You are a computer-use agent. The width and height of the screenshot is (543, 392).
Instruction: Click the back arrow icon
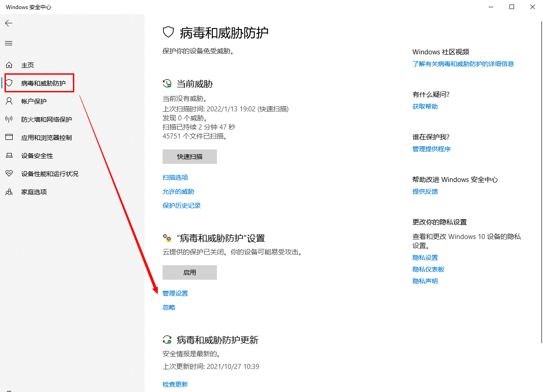(9, 23)
